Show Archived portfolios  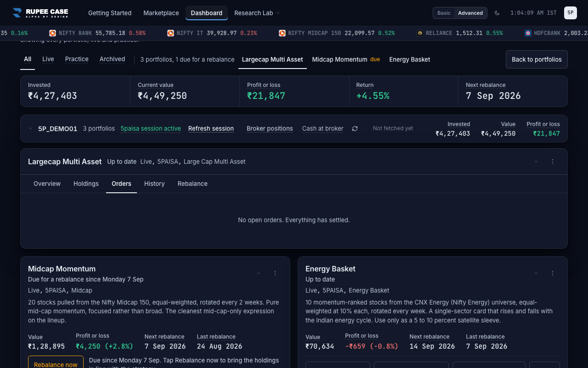[x=113, y=59]
